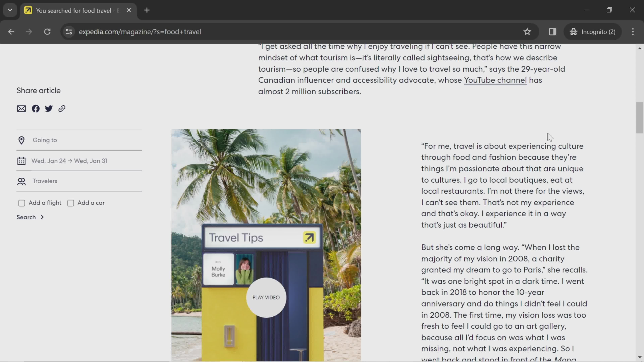This screenshot has width=644, height=362.
Task: Click the 'Share article' heading
Action: click(x=39, y=91)
